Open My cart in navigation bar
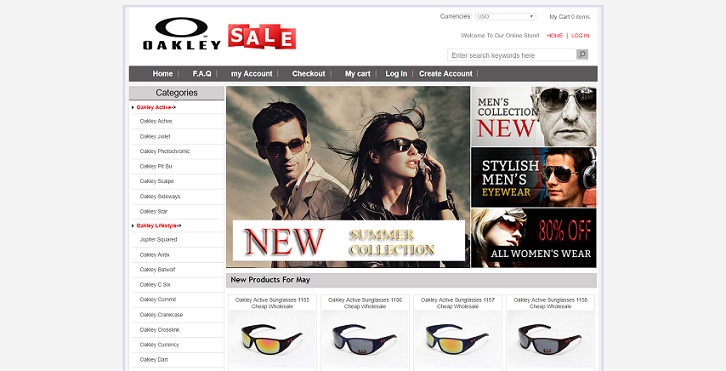The width and height of the screenshot is (726, 371). coord(357,74)
